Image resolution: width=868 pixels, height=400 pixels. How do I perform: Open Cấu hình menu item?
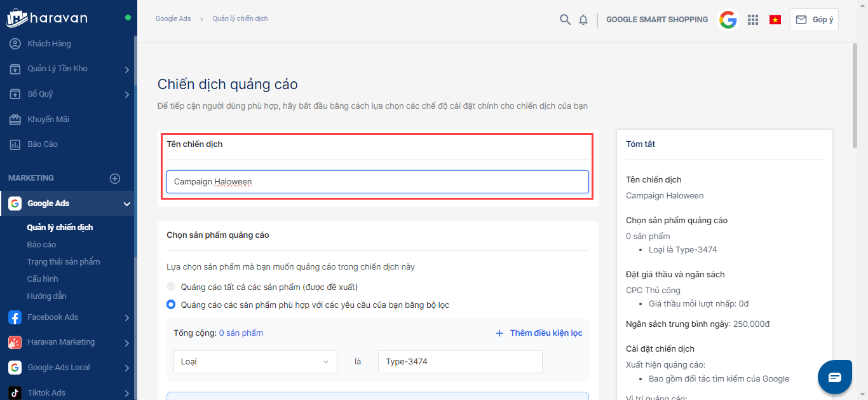tap(43, 279)
